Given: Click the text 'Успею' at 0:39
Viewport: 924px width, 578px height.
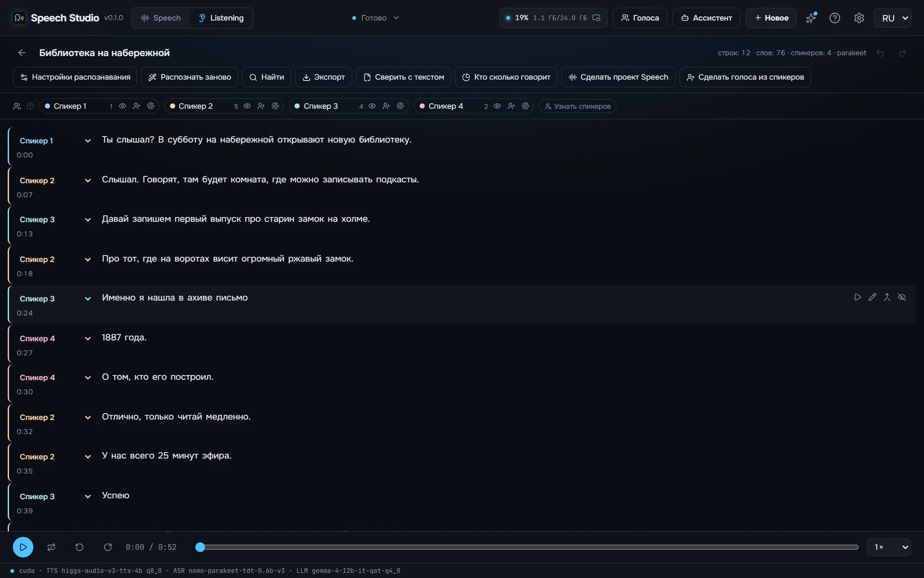Looking at the screenshot, I should coord(115,495).
